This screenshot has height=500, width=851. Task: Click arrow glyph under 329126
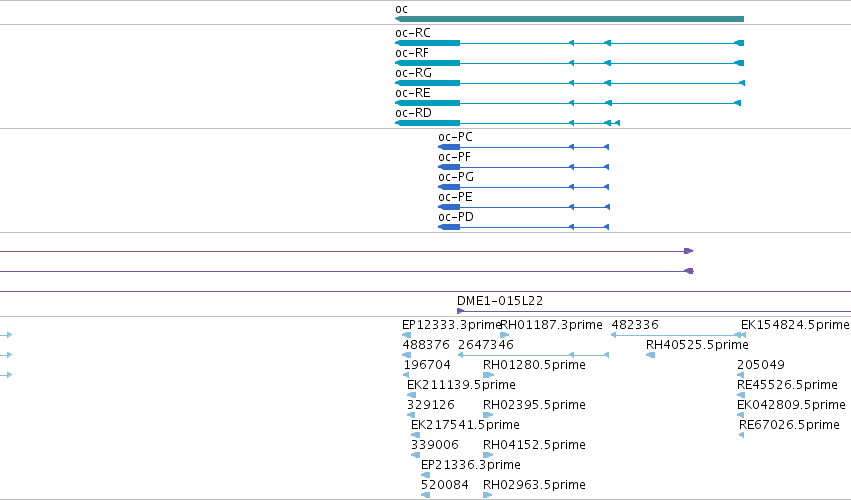(411, 415)
